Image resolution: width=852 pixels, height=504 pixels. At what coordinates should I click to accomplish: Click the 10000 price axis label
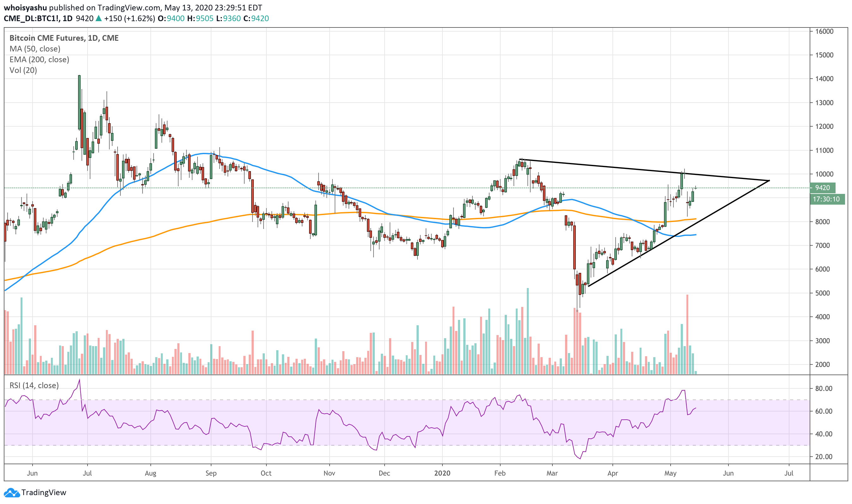[x=824, y=174]
